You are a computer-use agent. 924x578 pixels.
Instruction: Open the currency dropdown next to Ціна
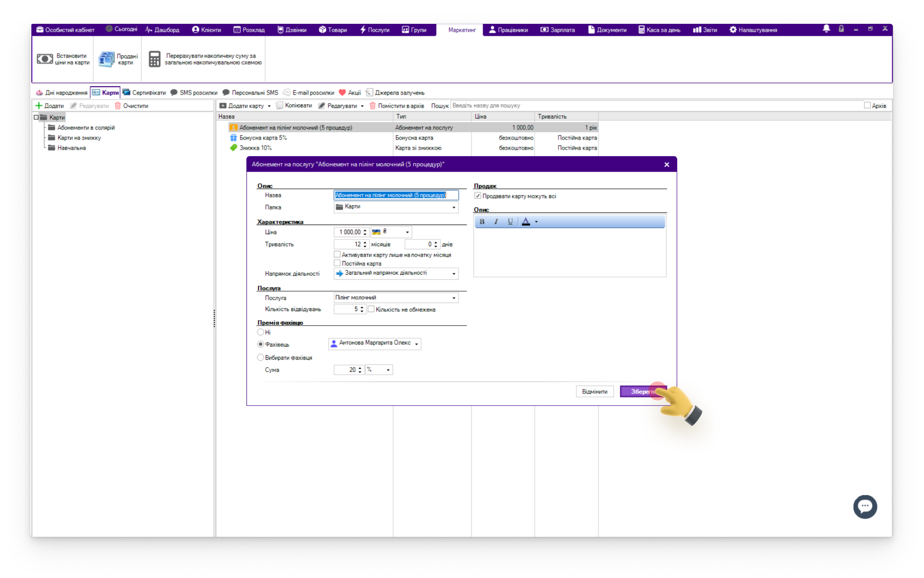[x=407, y=232]
